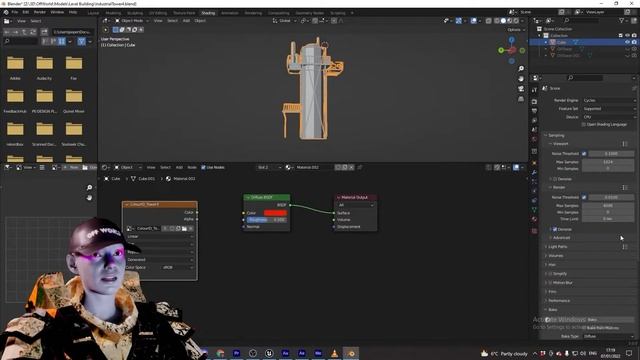This screenshot has width=640, height=360.
Task: Click the Add menu in node editor header
Action: 179,167
